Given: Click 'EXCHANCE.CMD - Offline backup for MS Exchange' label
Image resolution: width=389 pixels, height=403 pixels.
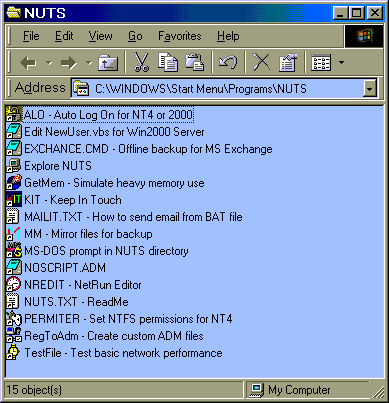Looking at the screenshot, I should click(x=148, y=149).
